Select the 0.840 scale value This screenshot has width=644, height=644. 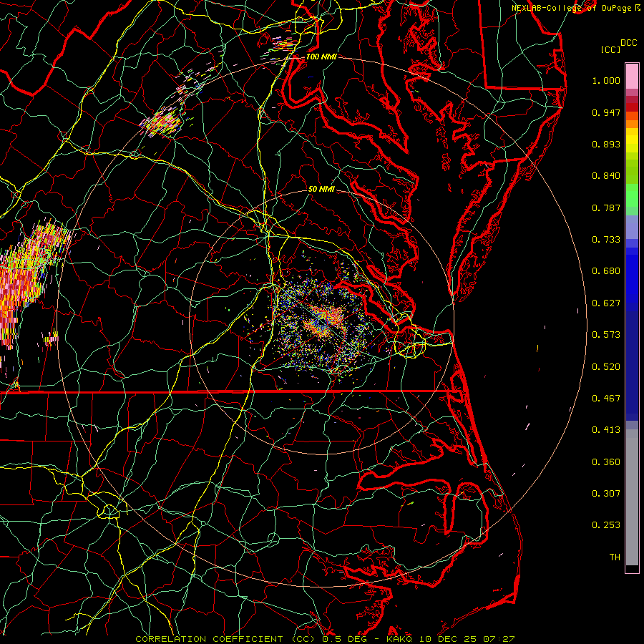(x=606, y=176)
